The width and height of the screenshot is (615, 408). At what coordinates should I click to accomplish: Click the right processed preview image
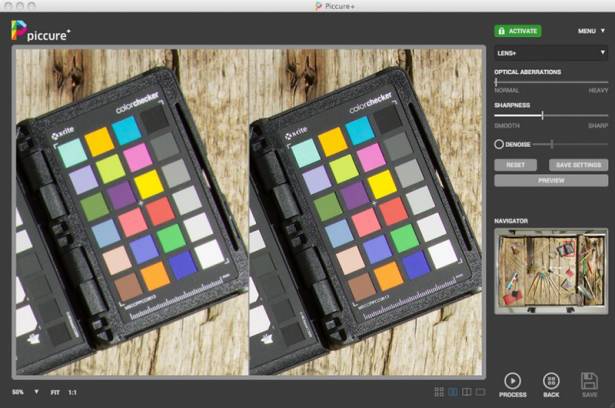click(366, 212)
